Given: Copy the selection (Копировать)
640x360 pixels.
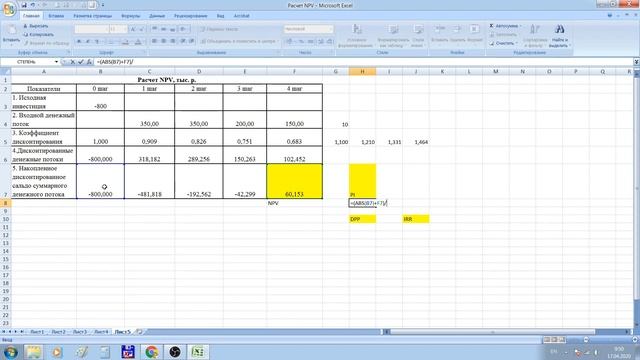Looking at the screenshot, I should point(39,35).
